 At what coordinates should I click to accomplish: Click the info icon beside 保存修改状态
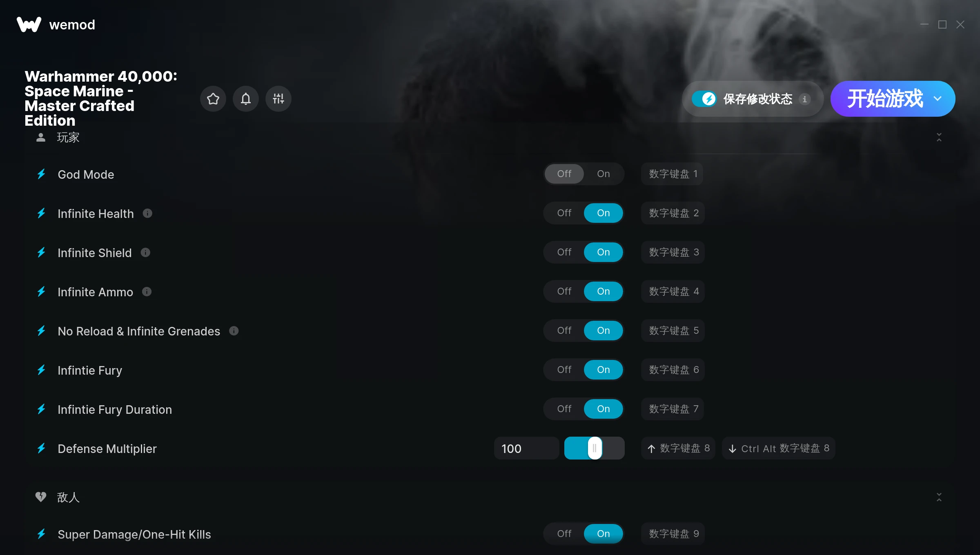coord(804,99)
